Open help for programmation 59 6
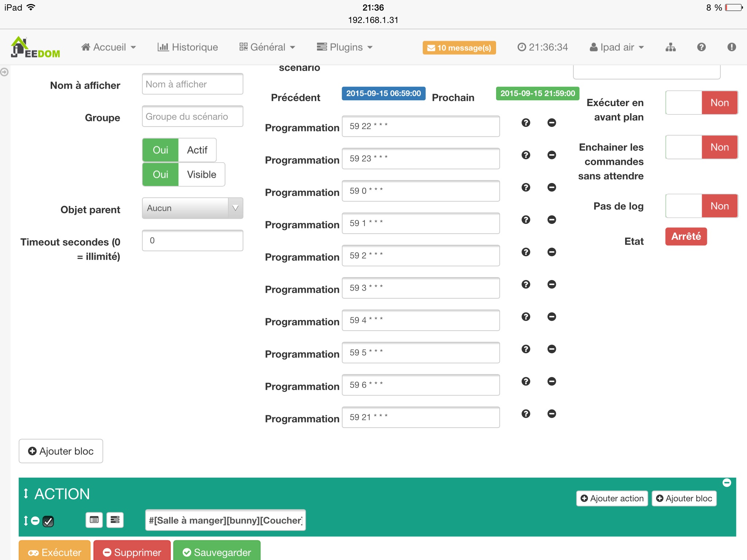The height and width of the screenshot is (560, 747). point(526,382)
